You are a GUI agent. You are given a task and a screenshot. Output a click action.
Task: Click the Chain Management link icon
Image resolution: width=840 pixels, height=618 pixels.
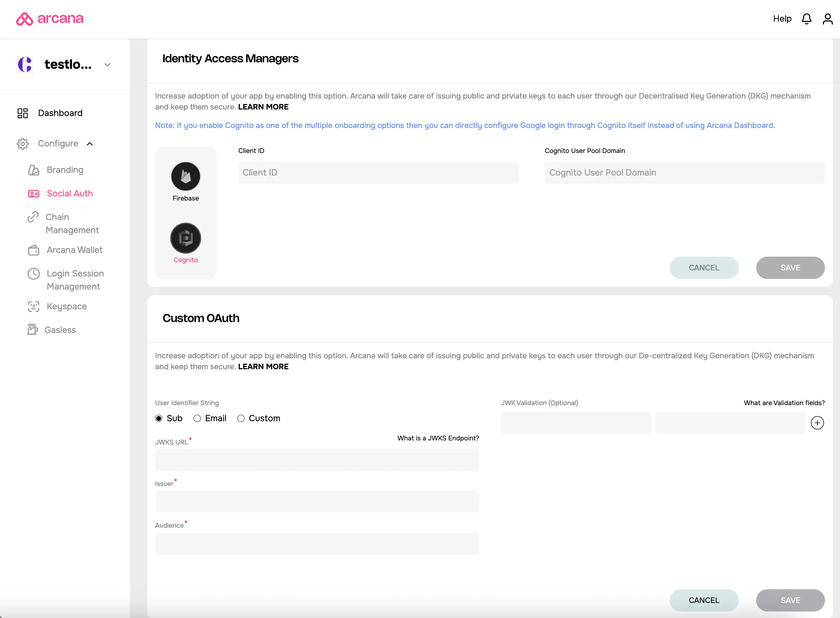(33, 217)
